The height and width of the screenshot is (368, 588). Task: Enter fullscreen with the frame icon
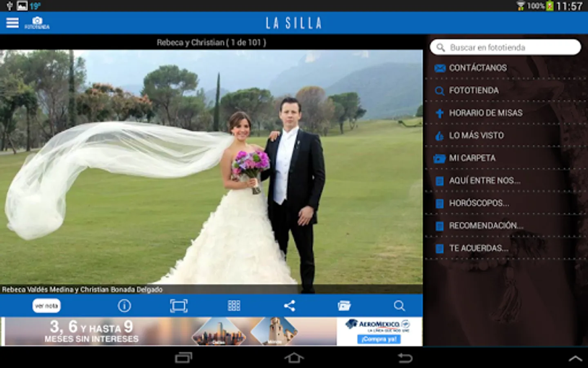pyautogui.click(x=179, y=305)
